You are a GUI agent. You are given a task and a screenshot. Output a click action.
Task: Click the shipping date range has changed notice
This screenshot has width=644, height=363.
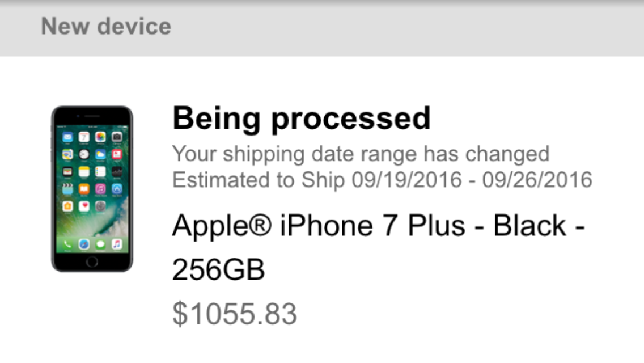tap(361, 154)
